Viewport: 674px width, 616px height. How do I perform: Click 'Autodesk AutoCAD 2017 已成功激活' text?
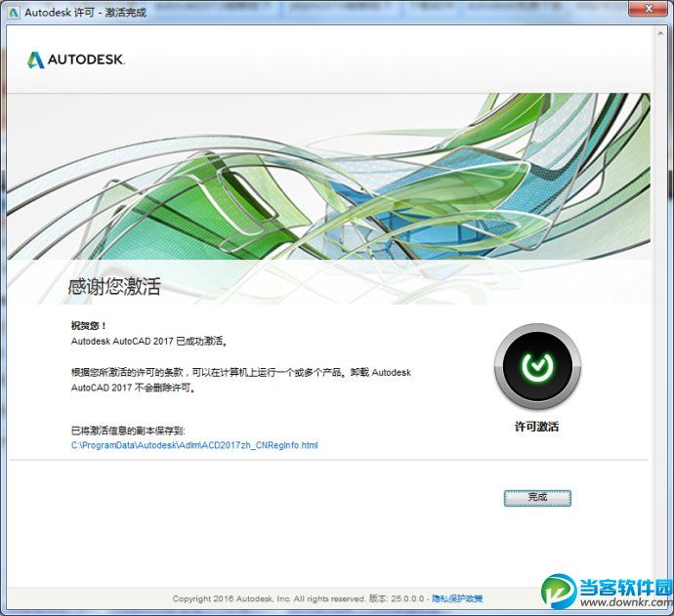(x=148, y=342)
